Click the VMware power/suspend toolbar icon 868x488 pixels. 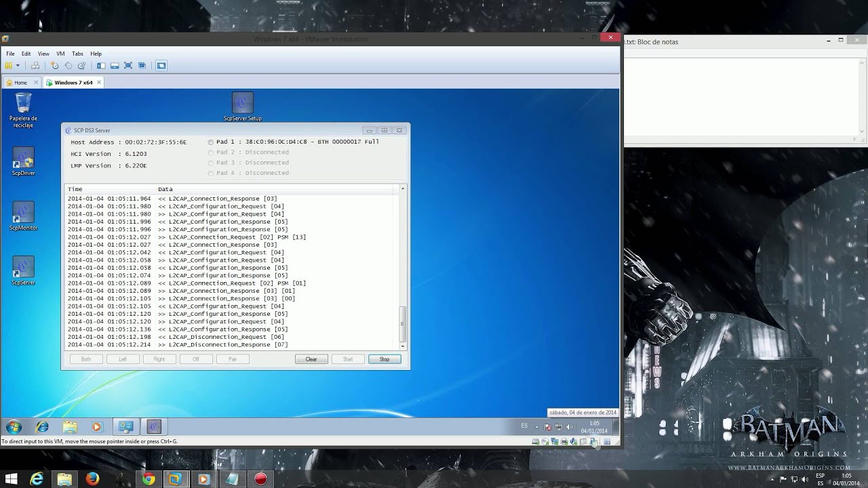point(9,66)
